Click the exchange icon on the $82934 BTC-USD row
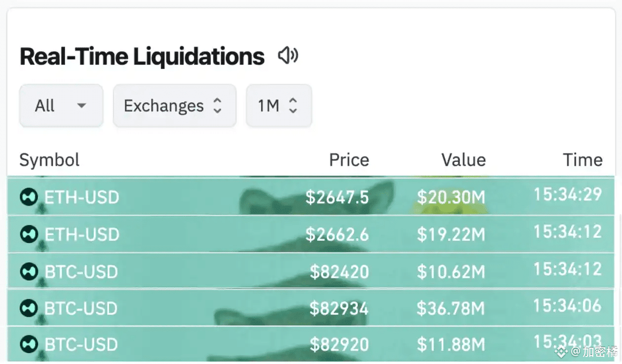Image resolution: width=622 pixels, height=364 pixels. coord(29,308)
